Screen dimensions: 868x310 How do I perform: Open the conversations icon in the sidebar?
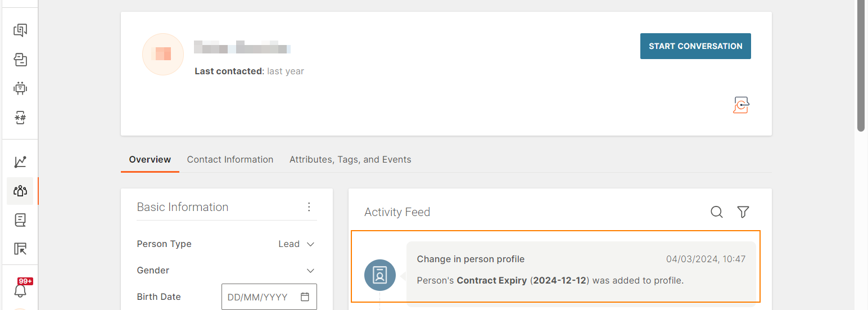click(20, 30)
